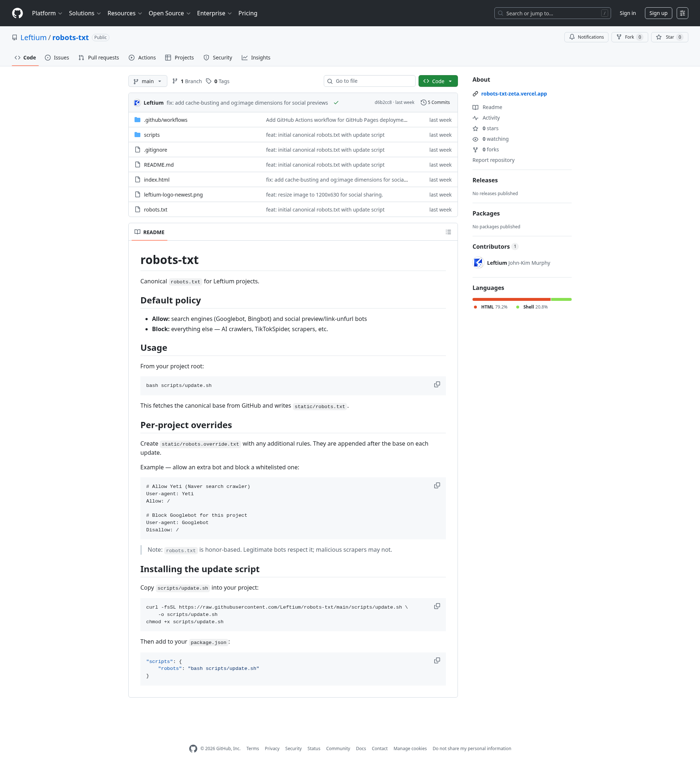
Task: Click the Terms footer link
Action: point(253,749)
